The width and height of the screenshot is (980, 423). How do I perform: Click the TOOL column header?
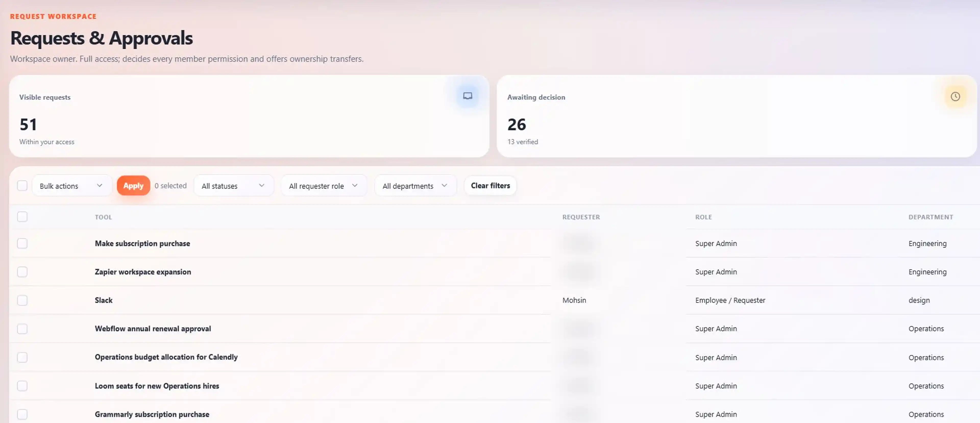[103, 217]
